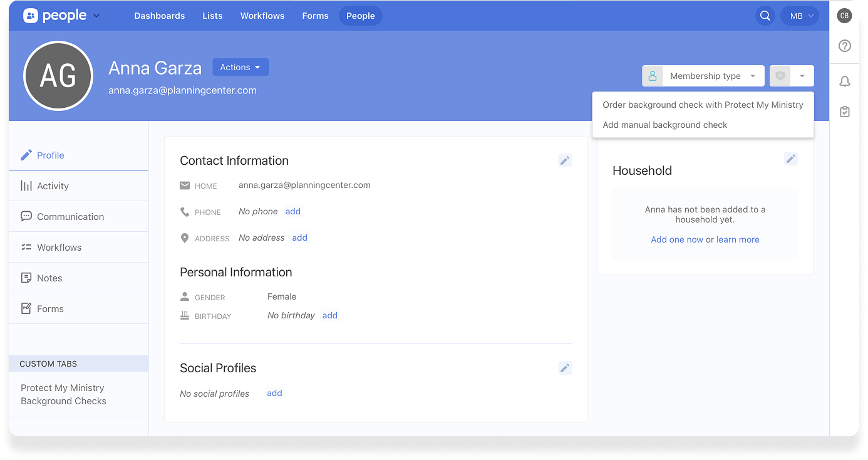Click the Anna Garza AG avatar
The image size is (868, 460).
click(58, 76)
